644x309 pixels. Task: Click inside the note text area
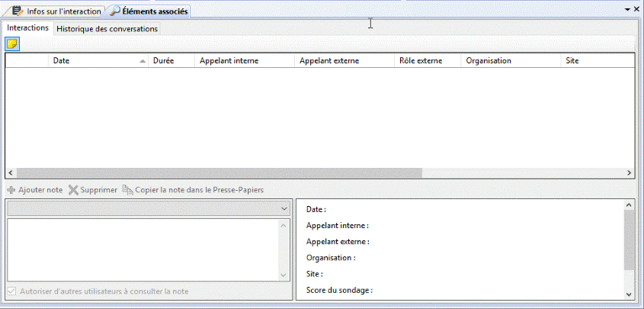point(143,249)
